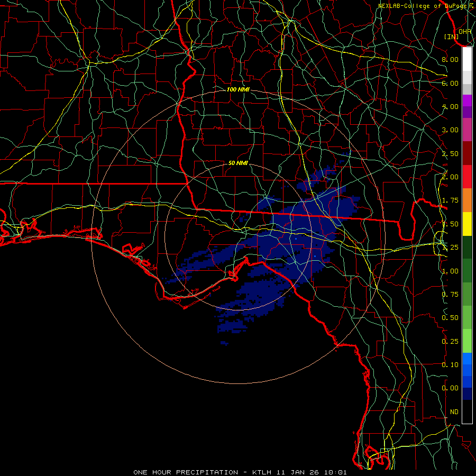The height and width of the screenshot is (476, 476).
Task: Pick the white swatch on the color scale
Action: 467,59
